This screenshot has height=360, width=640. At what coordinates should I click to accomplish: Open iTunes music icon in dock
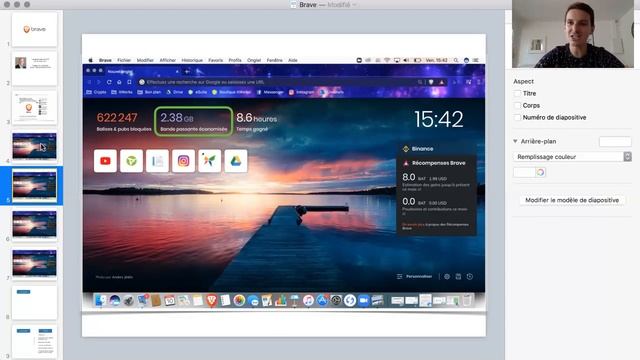[308, 301]
